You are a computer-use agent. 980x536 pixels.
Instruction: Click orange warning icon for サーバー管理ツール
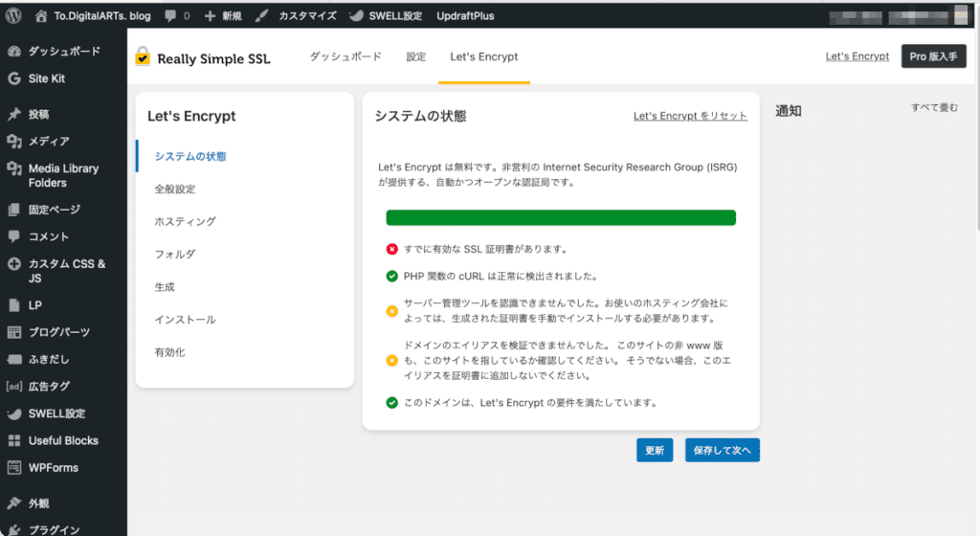(391, 311)
